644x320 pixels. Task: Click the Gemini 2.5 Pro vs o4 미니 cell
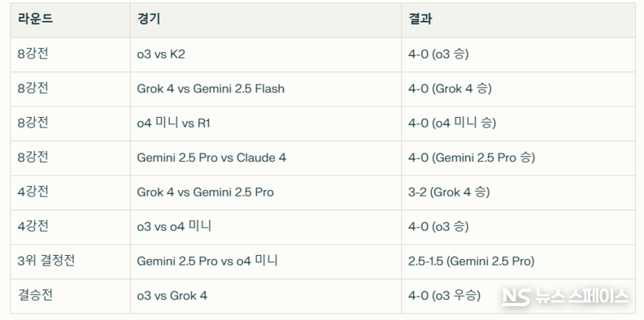click(x=266, y=262)
